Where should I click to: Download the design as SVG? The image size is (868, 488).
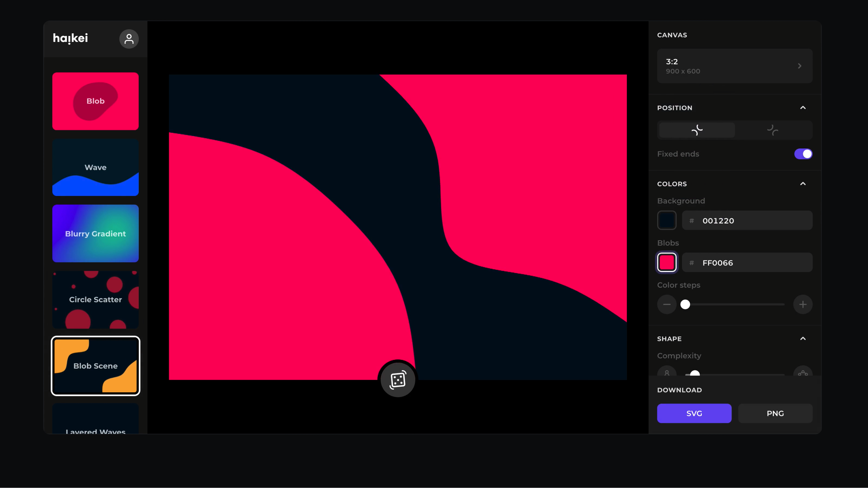point(694,413)
